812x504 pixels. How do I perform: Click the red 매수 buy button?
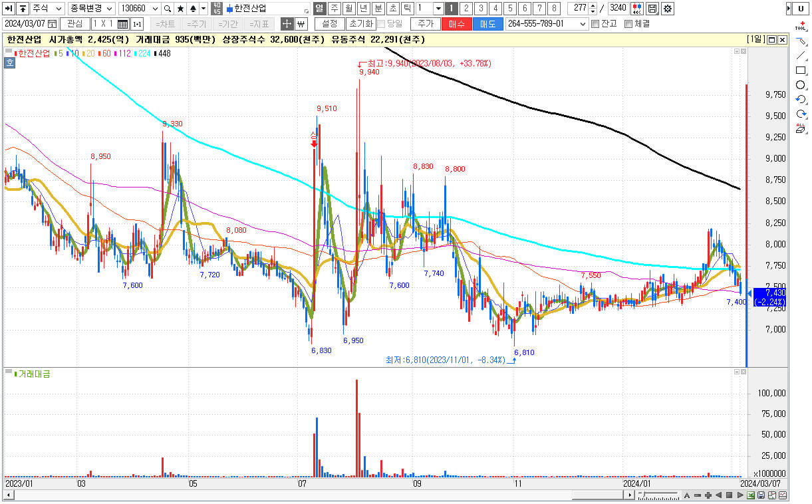point(456,24)
